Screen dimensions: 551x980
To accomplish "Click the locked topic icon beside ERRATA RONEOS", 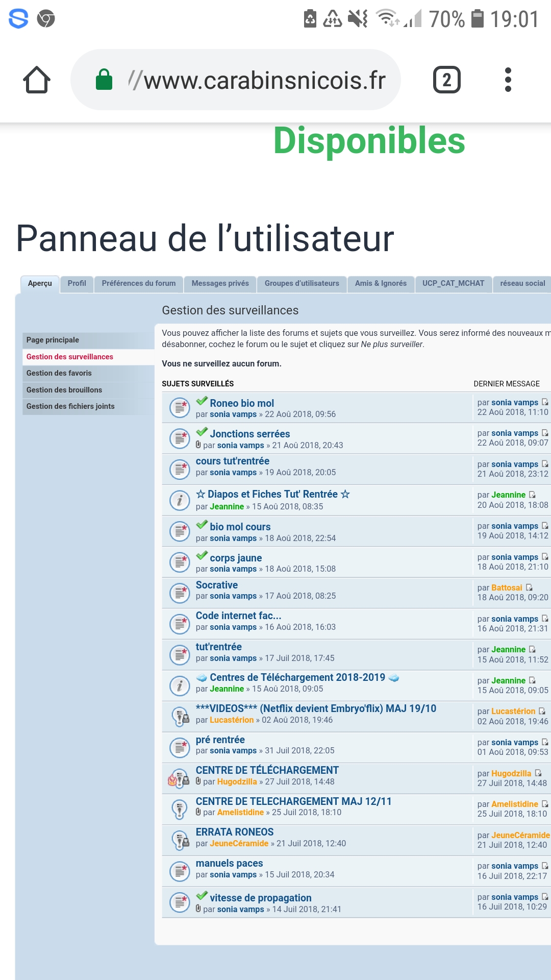I will pyautogui.click(x=180, y=840).
